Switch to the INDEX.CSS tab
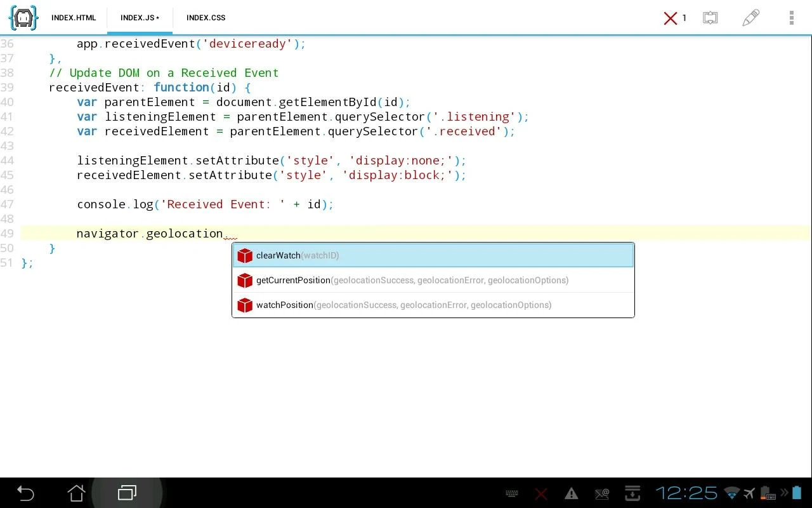 coord(206,18)
